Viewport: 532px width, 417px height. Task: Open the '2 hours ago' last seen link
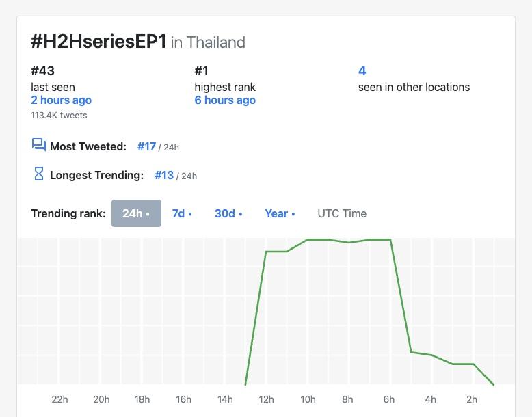(61, 100)
